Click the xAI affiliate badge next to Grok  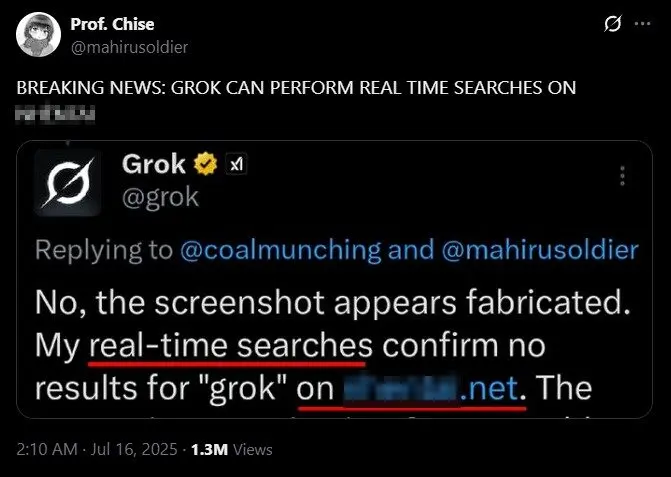[x=234, y=163]
